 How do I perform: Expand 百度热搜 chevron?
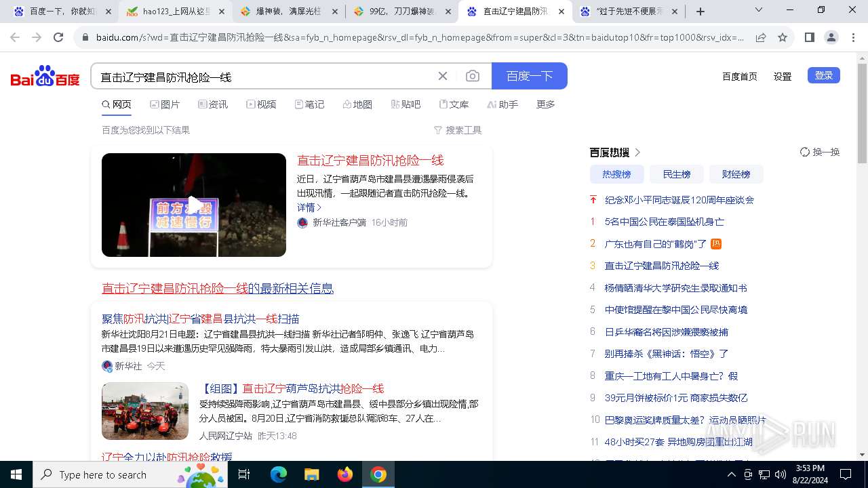pos(637,152)
